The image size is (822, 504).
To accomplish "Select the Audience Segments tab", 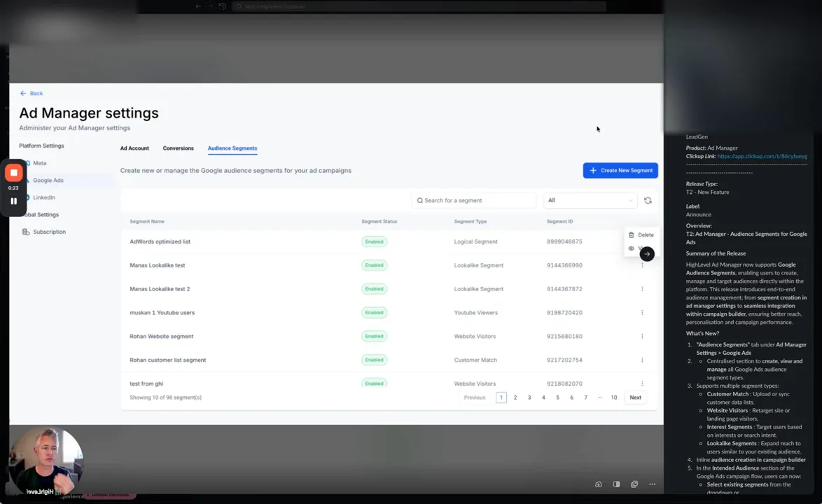I will (232, 148).
